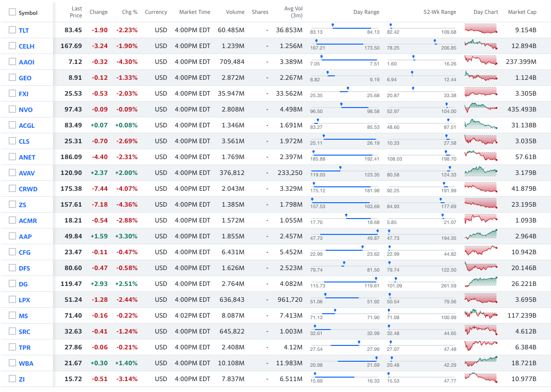This screenshot has width=551, height=392.
Task: Click the 186.09 last price
Action: click(71, 157)
